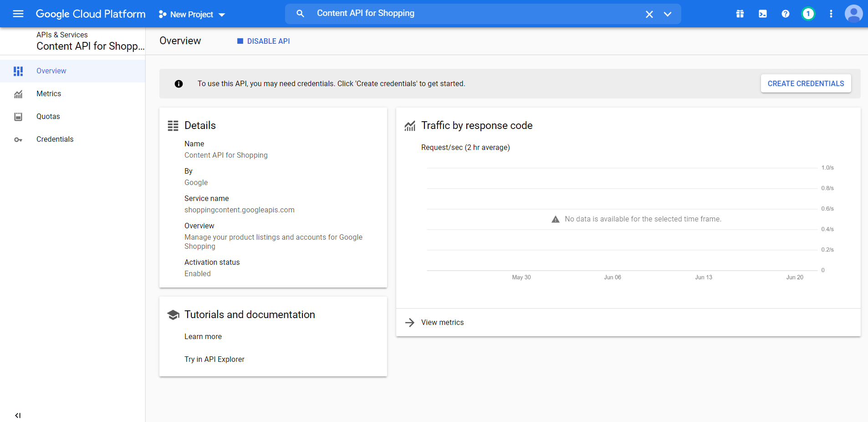Click DISABLE API button

(x=263, y=41)
